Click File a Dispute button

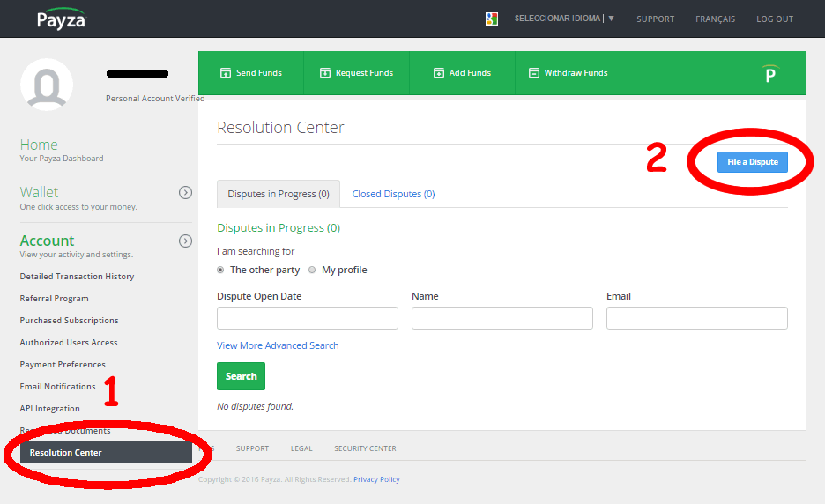pyautogui.click(x=753, y=162)
